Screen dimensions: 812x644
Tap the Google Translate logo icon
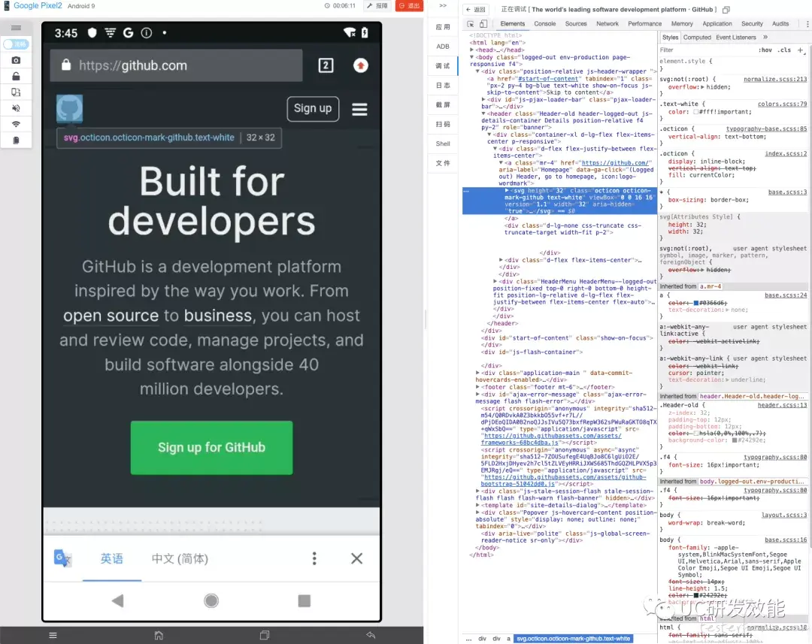point(62,558)
